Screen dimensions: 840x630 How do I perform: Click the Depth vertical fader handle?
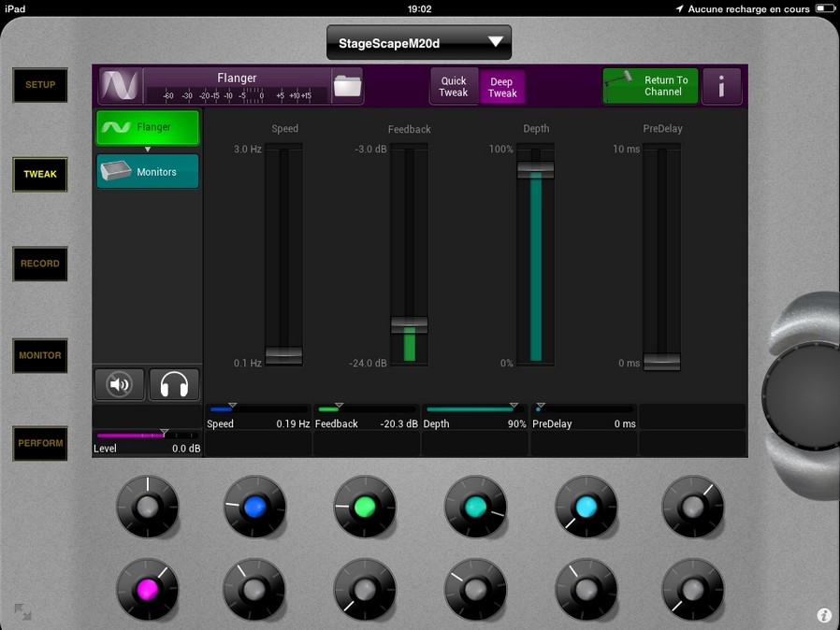(536, 169)
